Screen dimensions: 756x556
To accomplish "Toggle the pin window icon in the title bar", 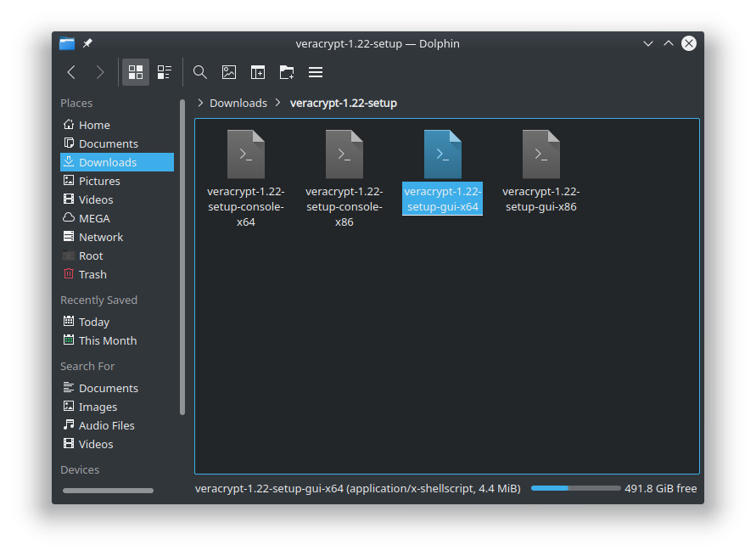I will pyautogui.click(x=87, y=43).
